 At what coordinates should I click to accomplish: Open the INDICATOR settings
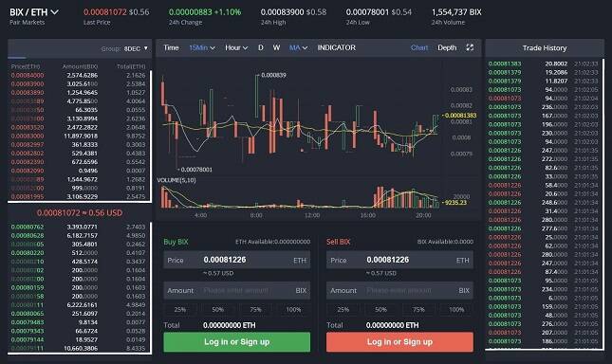[x=337, y=48]
